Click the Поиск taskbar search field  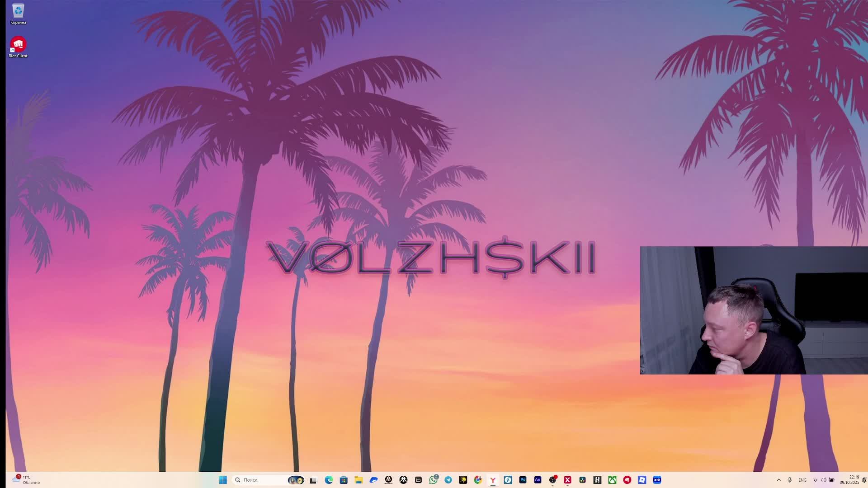260,480
